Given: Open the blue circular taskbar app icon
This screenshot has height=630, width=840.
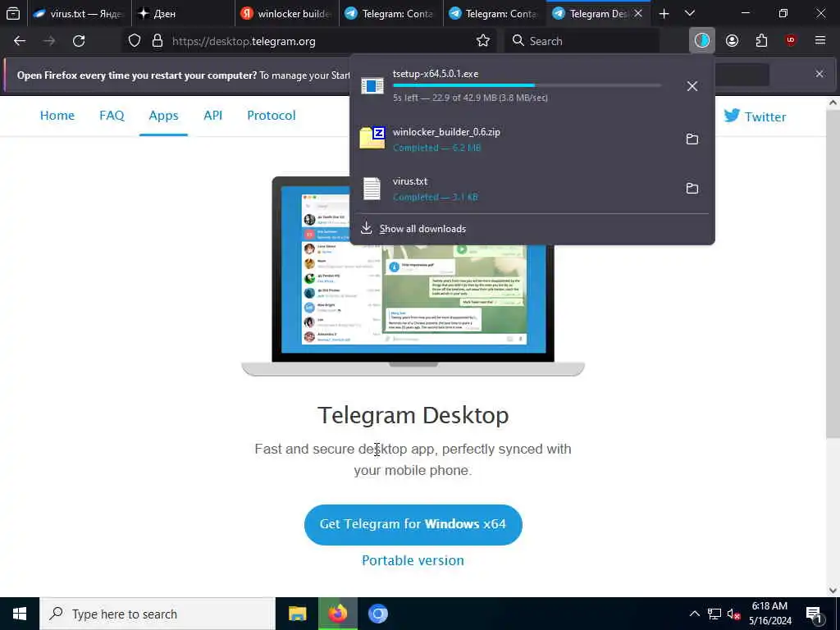Looking at the screenshot, I should (377, 614).
